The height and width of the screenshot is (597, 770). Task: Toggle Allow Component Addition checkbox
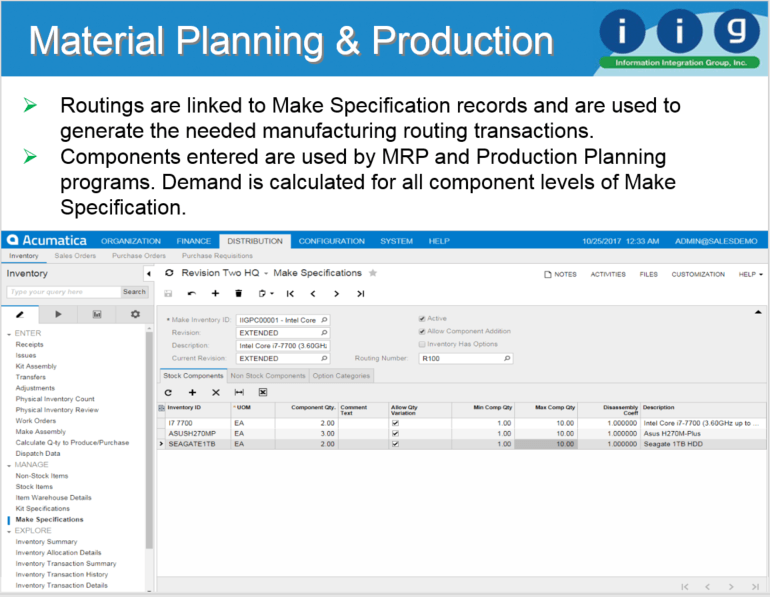pyautogui.click(x=422, y=331)
